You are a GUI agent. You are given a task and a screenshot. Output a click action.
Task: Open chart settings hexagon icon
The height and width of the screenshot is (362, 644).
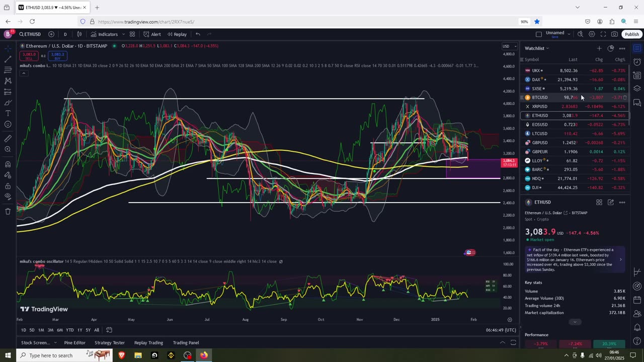(x=592, y=34)
